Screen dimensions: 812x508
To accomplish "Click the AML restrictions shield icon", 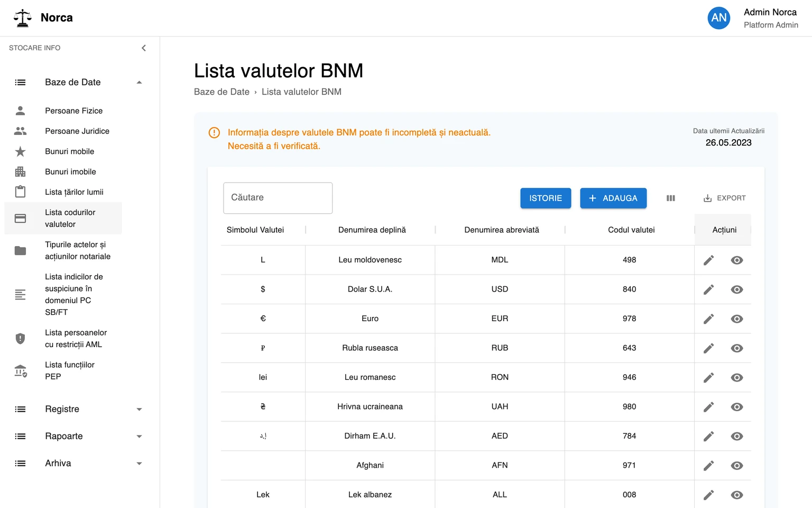I will tap(20, 338).
